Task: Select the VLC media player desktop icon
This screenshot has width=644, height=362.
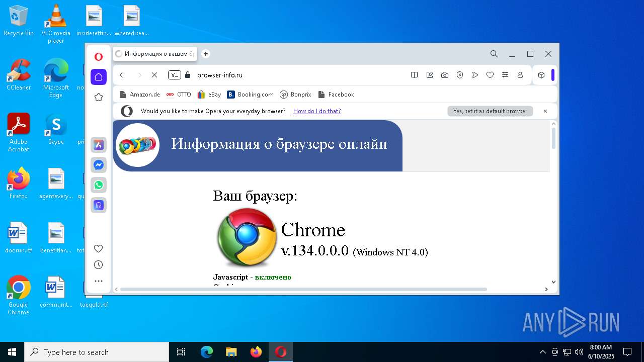Action: pyautogui.click(x=56, y=24)
